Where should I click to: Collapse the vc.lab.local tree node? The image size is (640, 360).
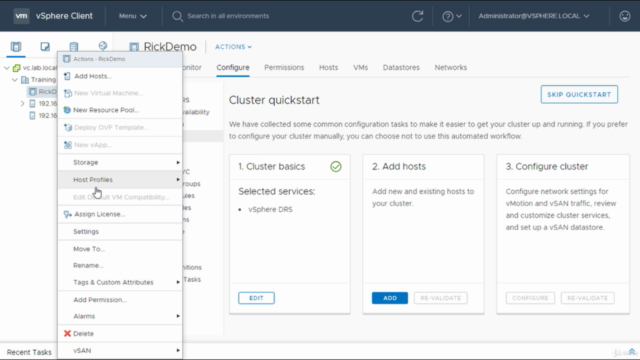tap(7, 68)
